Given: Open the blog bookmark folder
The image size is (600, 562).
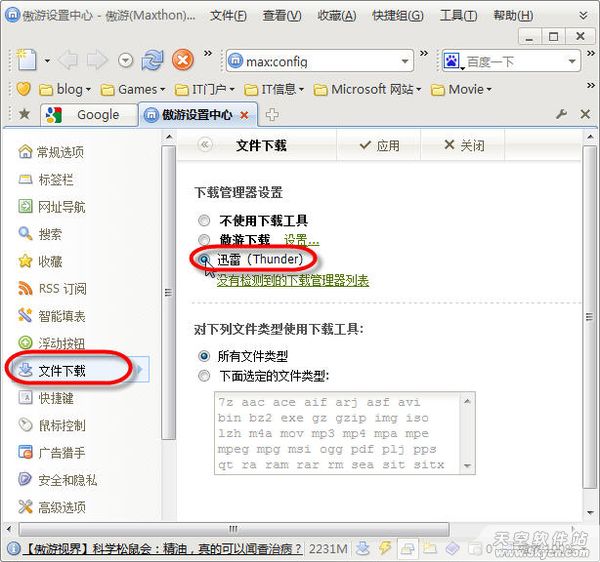Looking at the screenshot, I should coord(65,90).
